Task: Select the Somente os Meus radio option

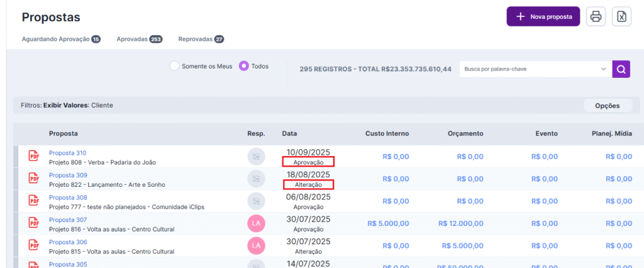Action: 175,66
